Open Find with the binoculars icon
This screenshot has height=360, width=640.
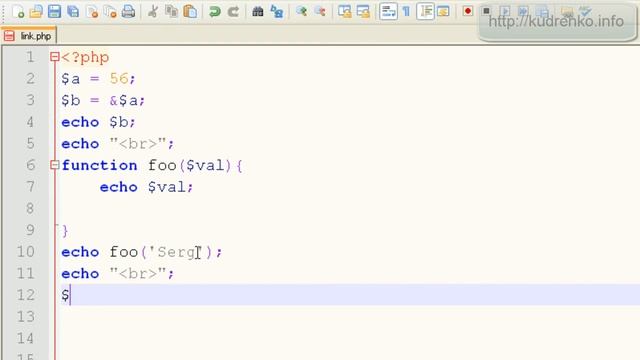(x=258, y=11)
